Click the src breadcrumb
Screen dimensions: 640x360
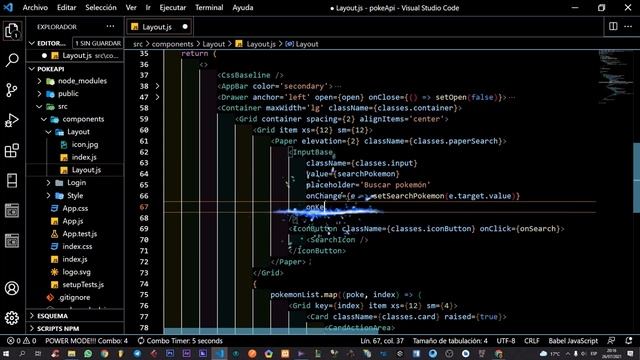(138, 44)
